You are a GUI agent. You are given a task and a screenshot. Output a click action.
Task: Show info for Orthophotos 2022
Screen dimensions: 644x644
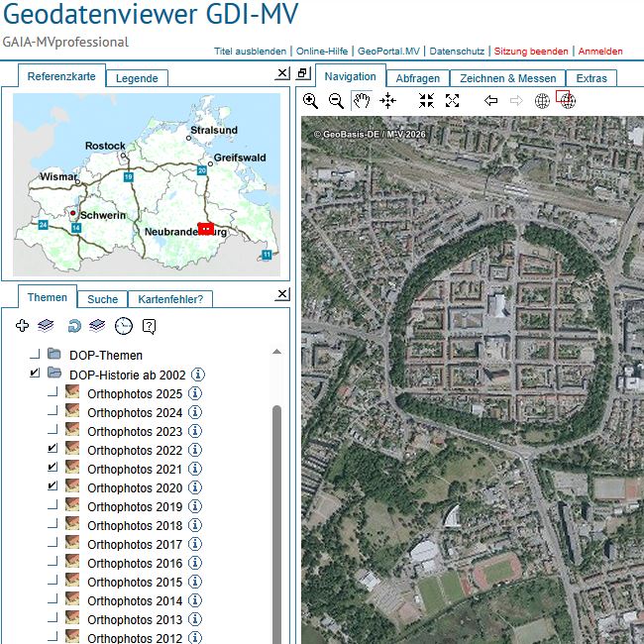tap(195, 450)
